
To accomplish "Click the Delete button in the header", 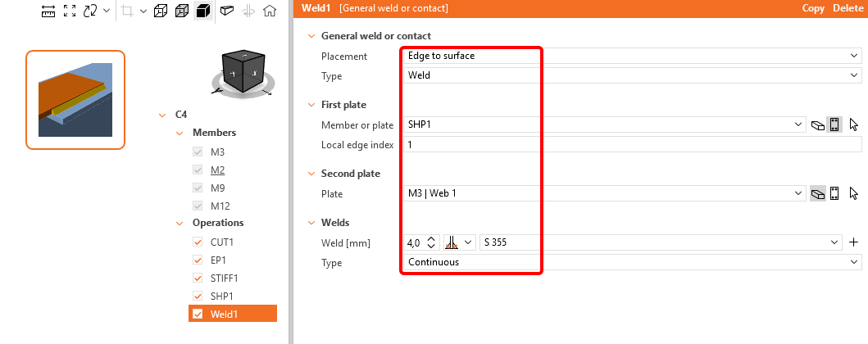I will (x=848, y=8).
